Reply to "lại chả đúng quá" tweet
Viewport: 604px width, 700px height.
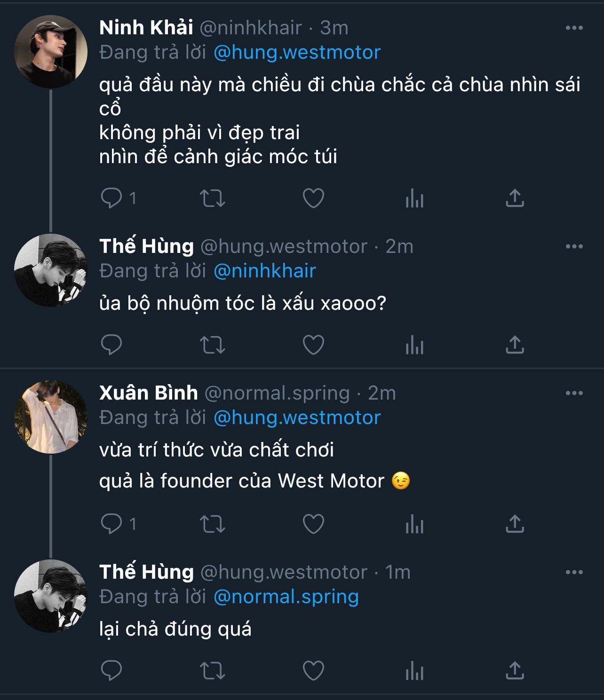(x=111, y=670)
